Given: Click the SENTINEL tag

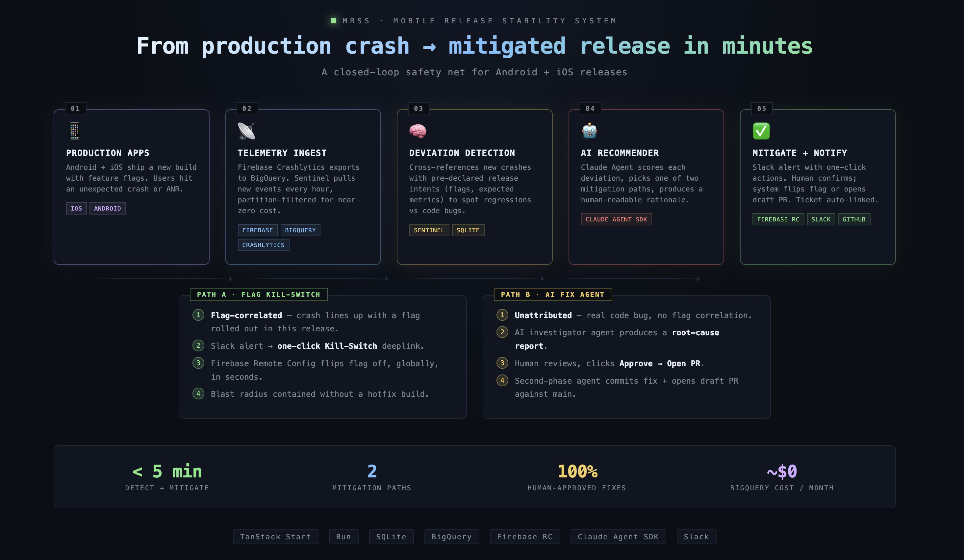Looking at the screenshot, I should point(429,230).
